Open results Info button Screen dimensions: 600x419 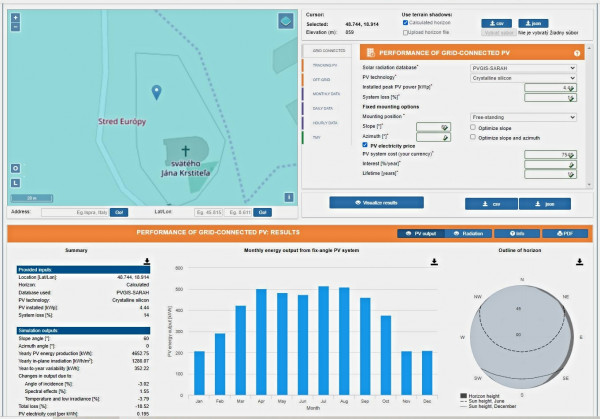coord(517,233)
